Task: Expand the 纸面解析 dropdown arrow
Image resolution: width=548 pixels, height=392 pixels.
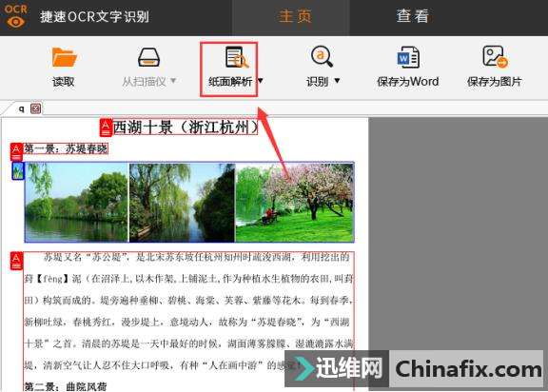Action: tap(260, 81)
